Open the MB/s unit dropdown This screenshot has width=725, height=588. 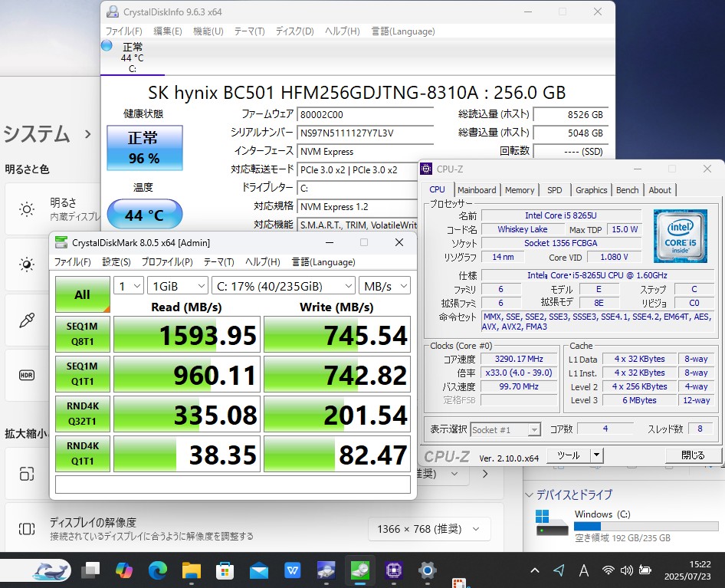pos(385,287)
